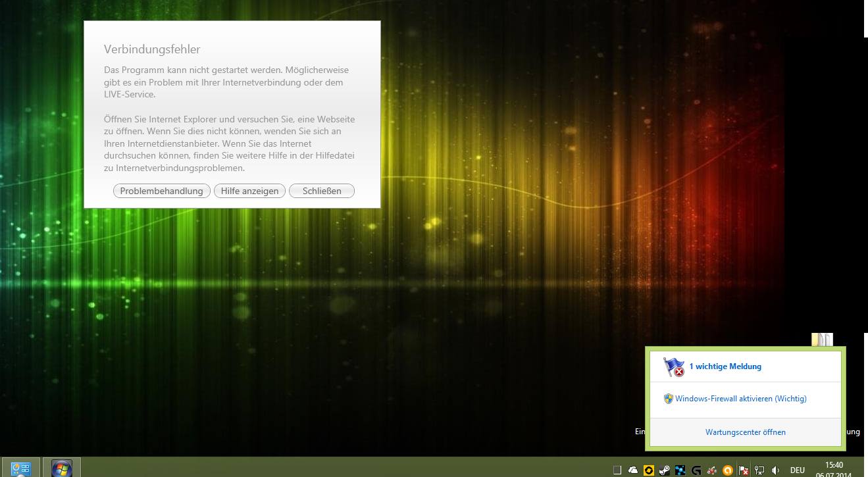
Task: Click the '1 wichtige Meldung' header
Action: pyautogui.click(x=725, y=366)
